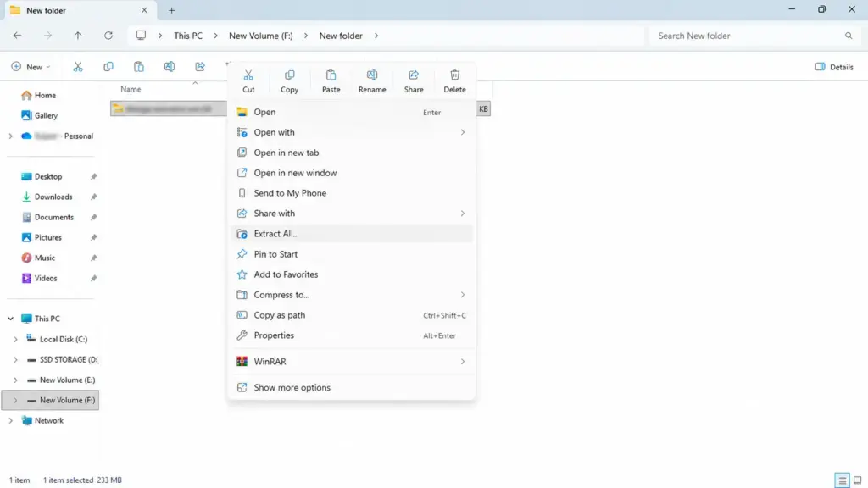Click Cut in the context menu
Screen dimensions: 868x488
click(x=248, y=80)
